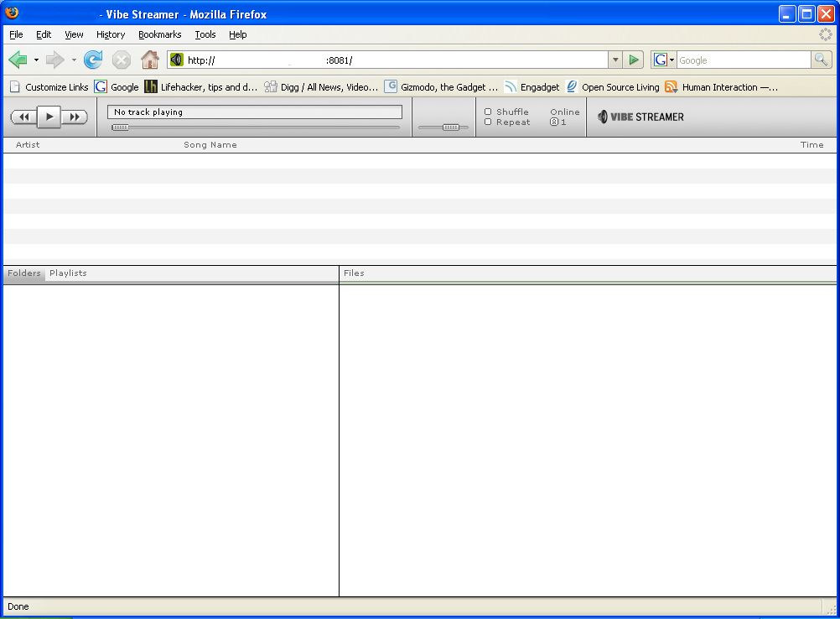The image size is (840, 619).
Task: Open the Engadget bookmark
Action: click(x=532, y=87)
